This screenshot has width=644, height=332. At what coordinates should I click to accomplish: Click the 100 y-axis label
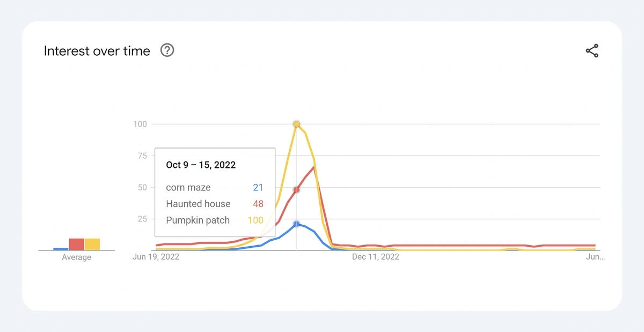coord(140,124)
